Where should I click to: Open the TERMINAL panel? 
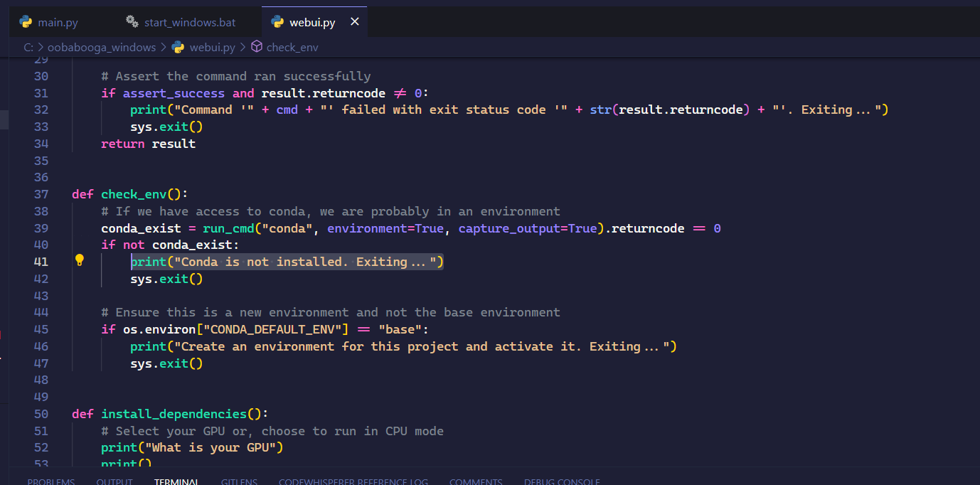pyautogui.click(x=176, y=481)
